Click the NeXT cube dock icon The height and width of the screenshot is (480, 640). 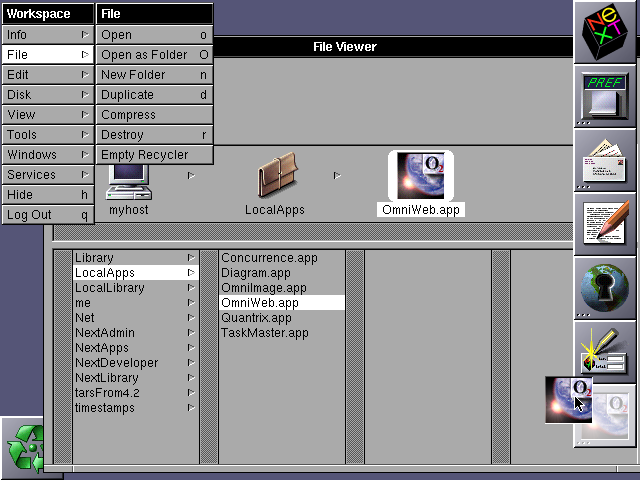click(604, 32)
